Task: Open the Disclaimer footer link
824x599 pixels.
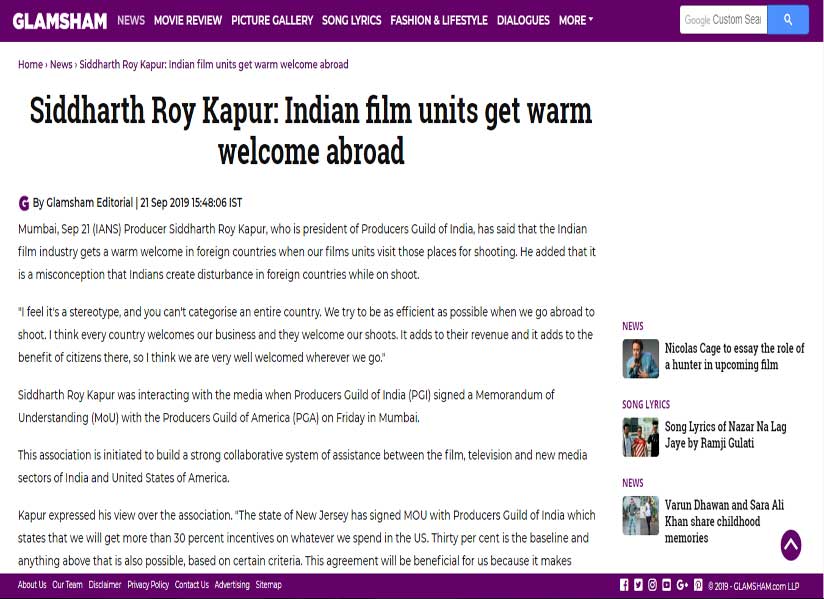Action: pyautogui.click(x=105, y=585)
